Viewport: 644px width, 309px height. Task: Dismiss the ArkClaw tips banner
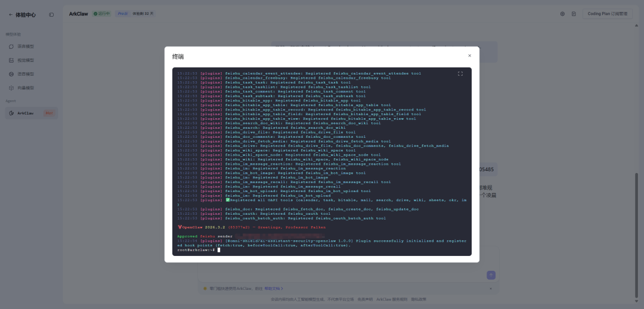point(490,289)
